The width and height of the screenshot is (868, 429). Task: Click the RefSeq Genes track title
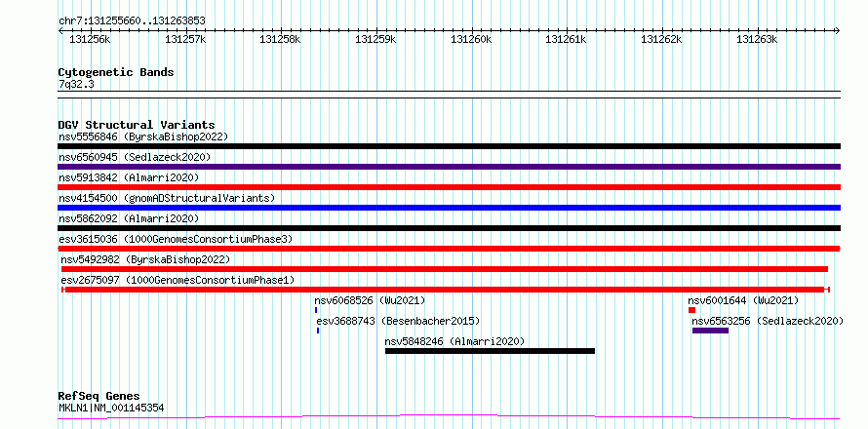click(x=99, y=397)
